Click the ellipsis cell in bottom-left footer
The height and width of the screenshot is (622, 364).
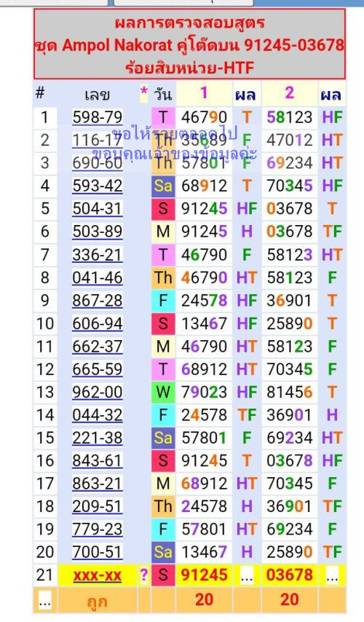tap(45, 600)
